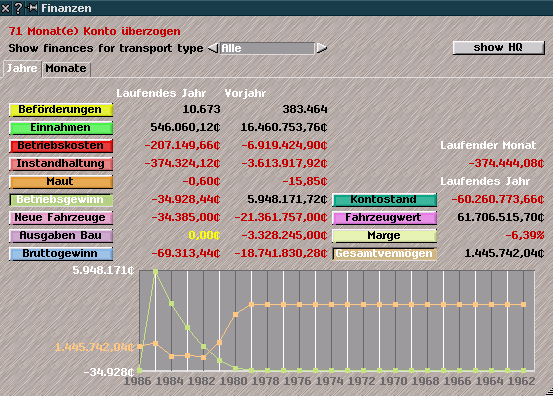Toggle the Instandhaltung chart button
The height and width of the screenshot is (396, 553).
[x=61, y=164]
